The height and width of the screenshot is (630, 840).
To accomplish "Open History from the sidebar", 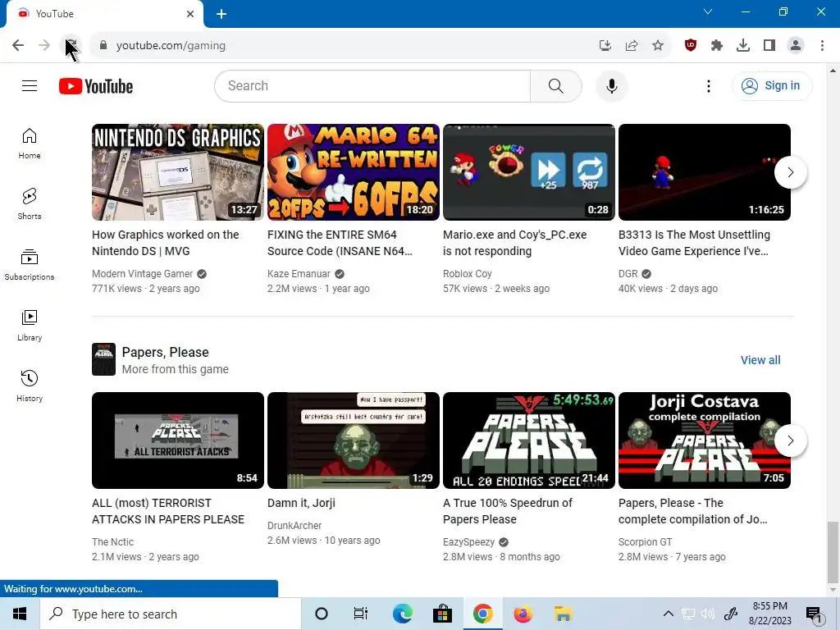I will tap(30, 386).
